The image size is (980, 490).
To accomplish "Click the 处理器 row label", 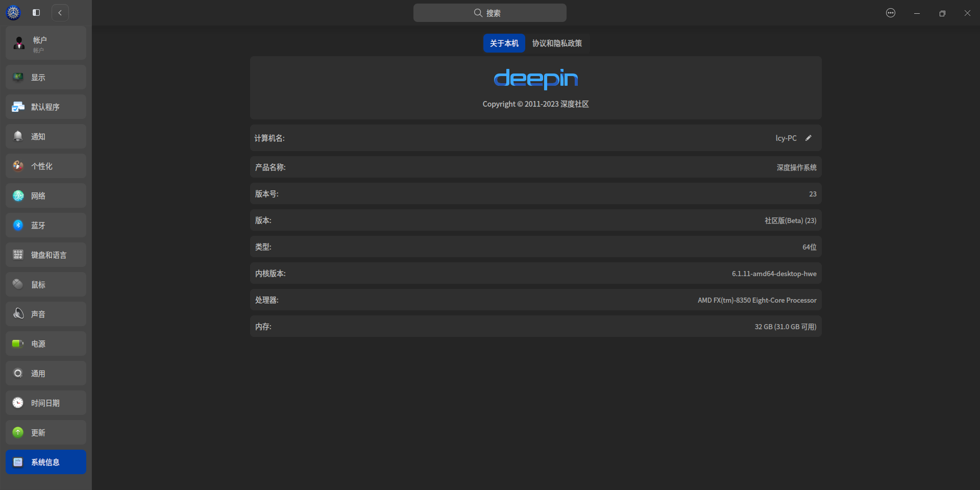I will (x=267, y=300).
